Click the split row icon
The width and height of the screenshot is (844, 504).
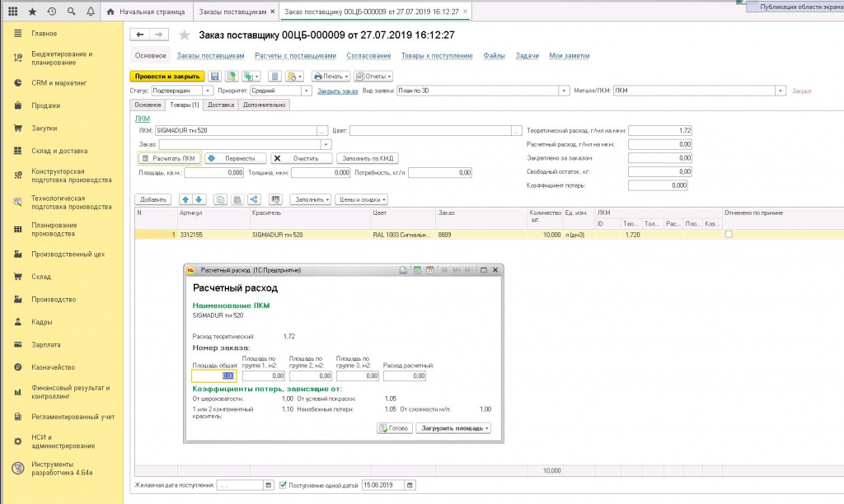tap(254, 199)
